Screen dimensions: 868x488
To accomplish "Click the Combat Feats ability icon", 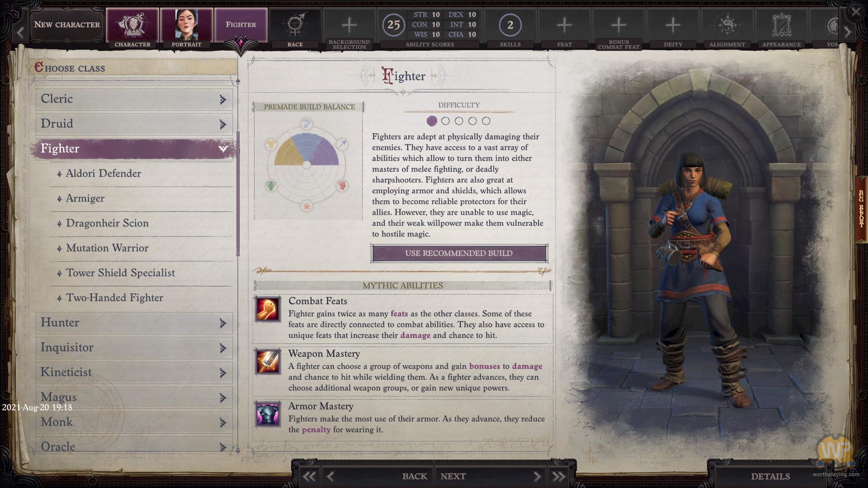I will [x=268, y=309].
